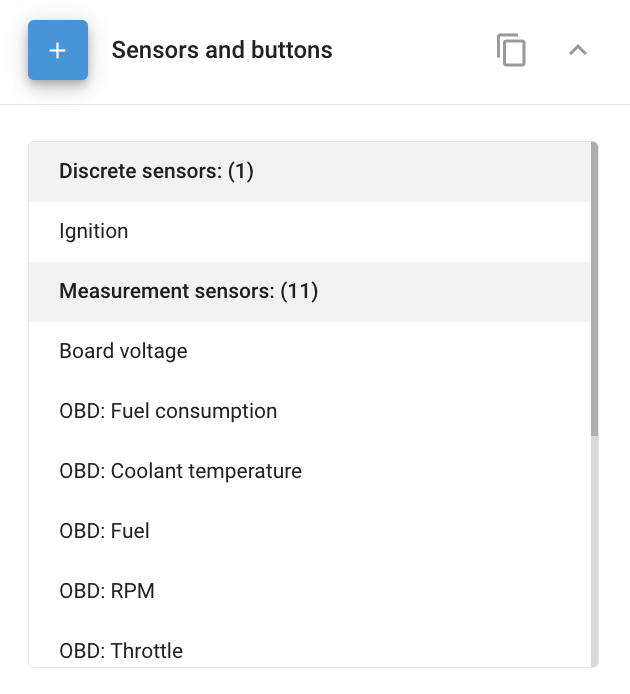
Task: Click the word Ignition in the list
Action: pos(94,232)
